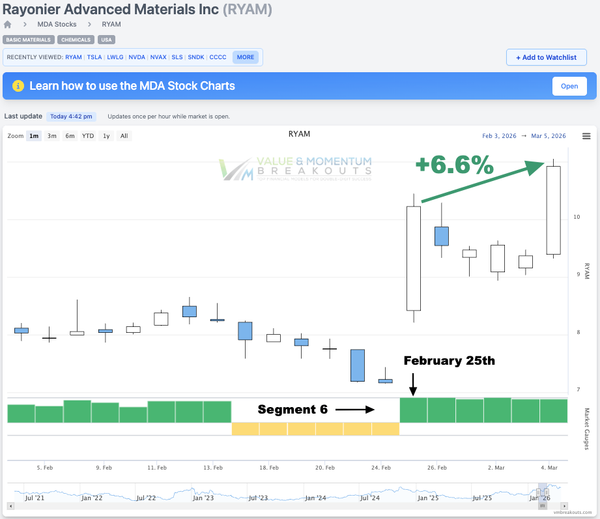
Task: Edit the Feb 3, 2026 start date
Action: (499, 136)
